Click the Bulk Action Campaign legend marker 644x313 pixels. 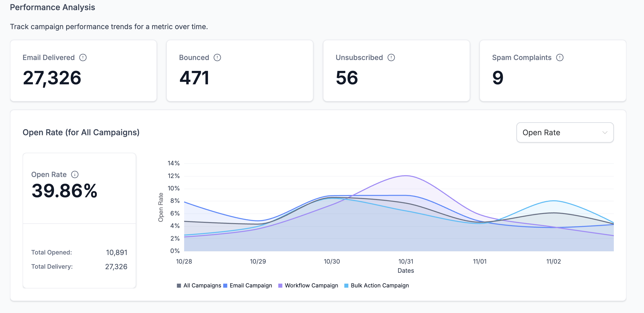(346, 285)
